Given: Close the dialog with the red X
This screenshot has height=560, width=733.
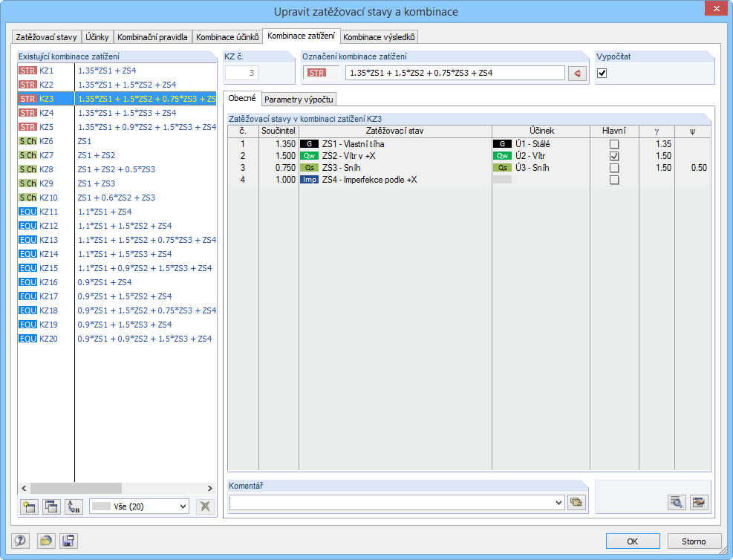Looking at the screenshot, I should [716, 8].
